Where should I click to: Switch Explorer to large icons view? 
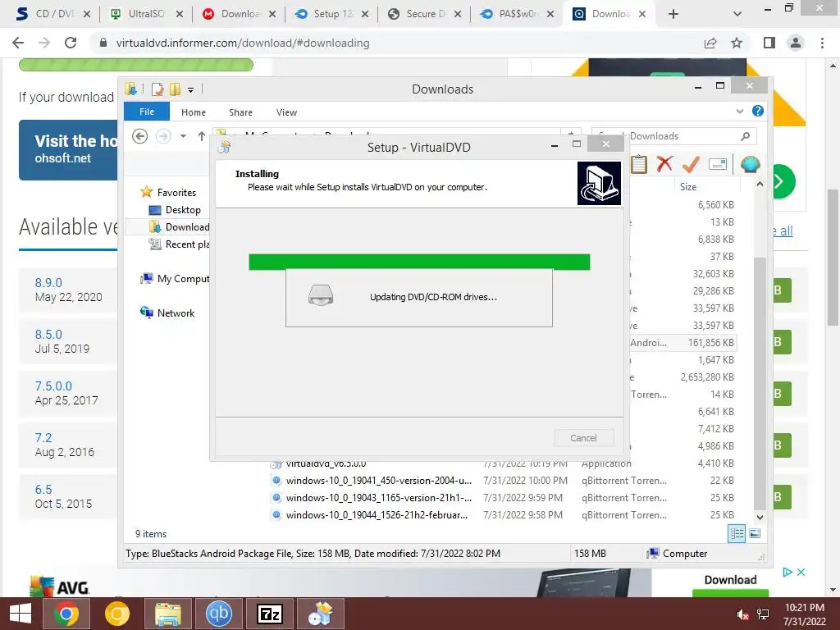click(x=755, y=533)
